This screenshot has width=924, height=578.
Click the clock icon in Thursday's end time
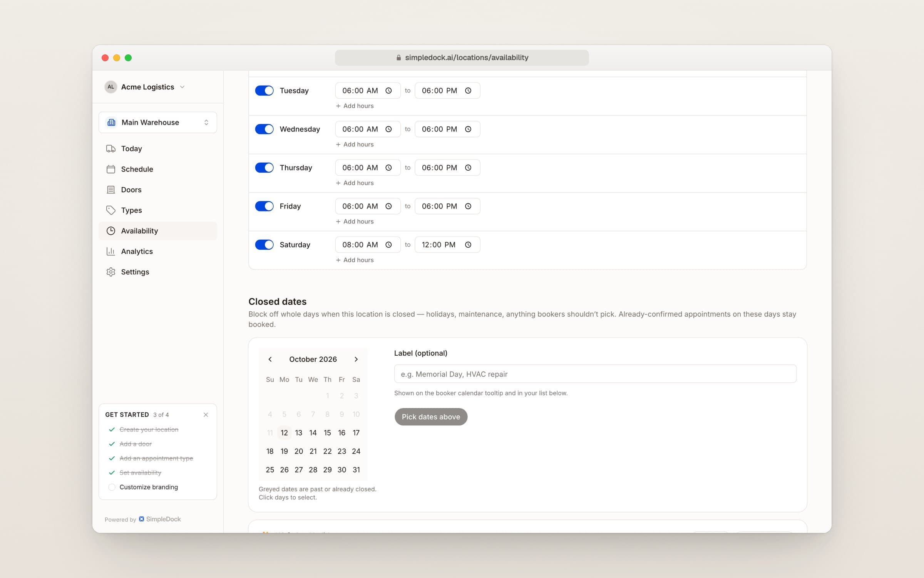click(468, 168)
